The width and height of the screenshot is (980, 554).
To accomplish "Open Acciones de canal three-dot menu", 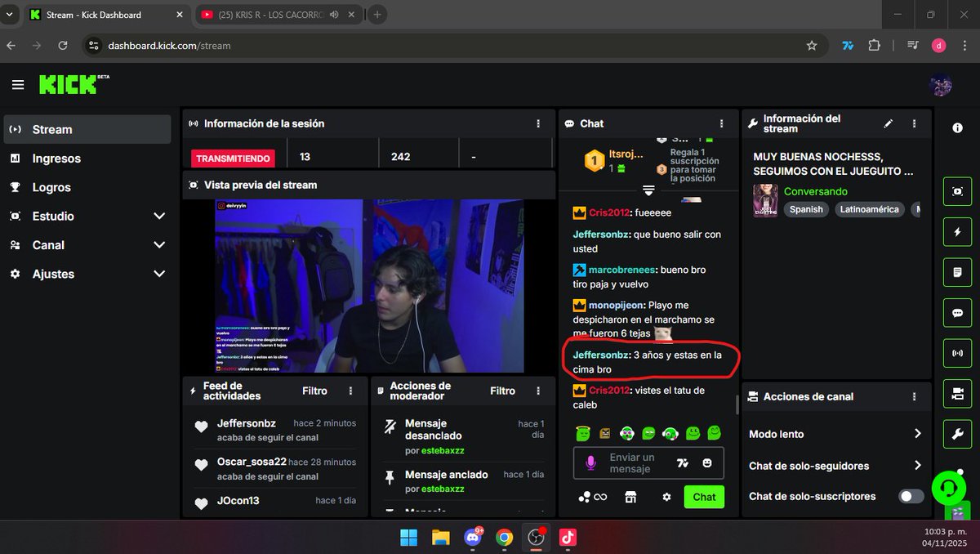I will [914, 396].
